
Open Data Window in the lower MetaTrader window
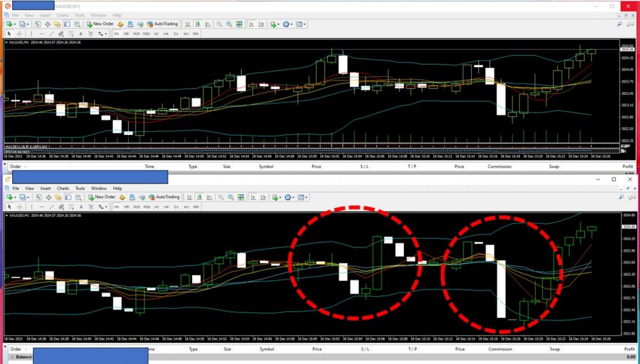click(x=49, y=196)
